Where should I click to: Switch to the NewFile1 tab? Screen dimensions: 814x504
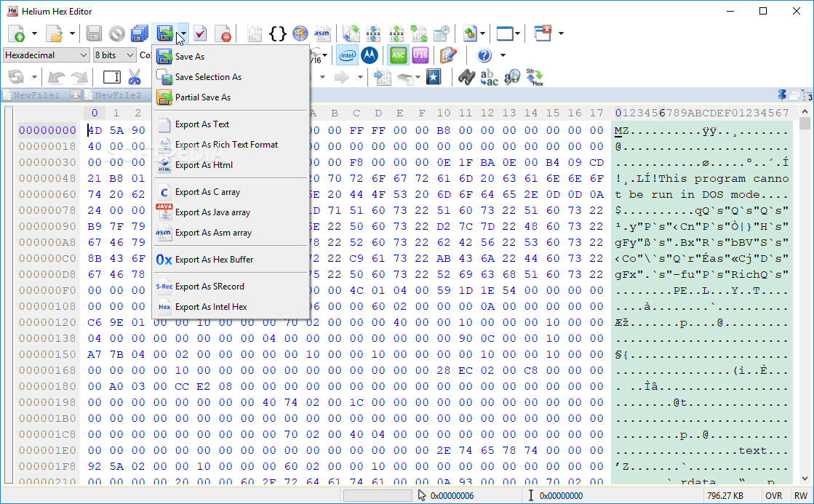(36, 95)
